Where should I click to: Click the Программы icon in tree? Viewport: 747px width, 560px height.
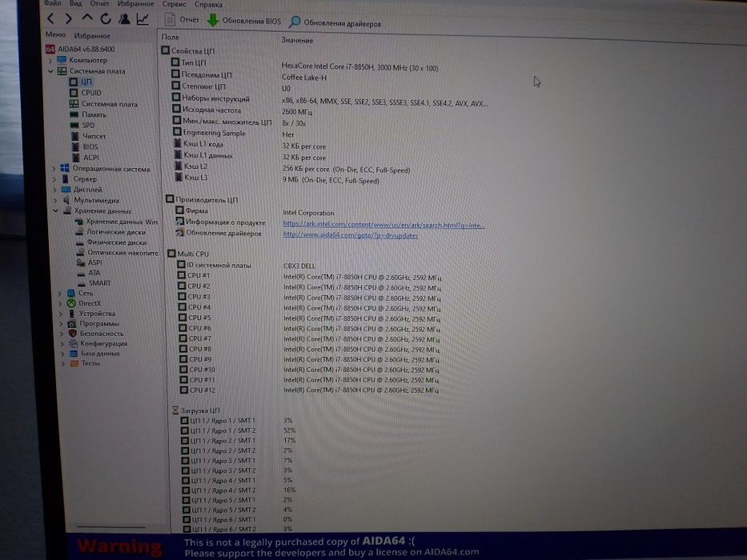72,324
